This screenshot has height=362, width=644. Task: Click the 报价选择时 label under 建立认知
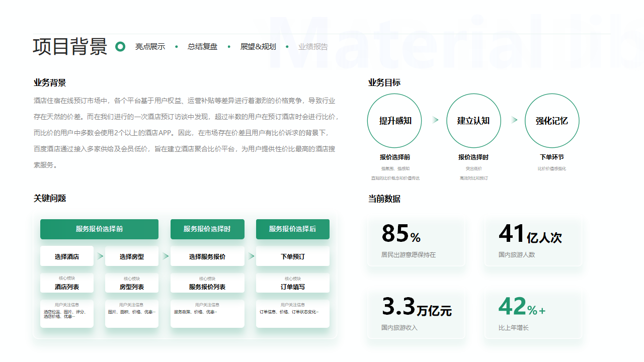point(473,157)
